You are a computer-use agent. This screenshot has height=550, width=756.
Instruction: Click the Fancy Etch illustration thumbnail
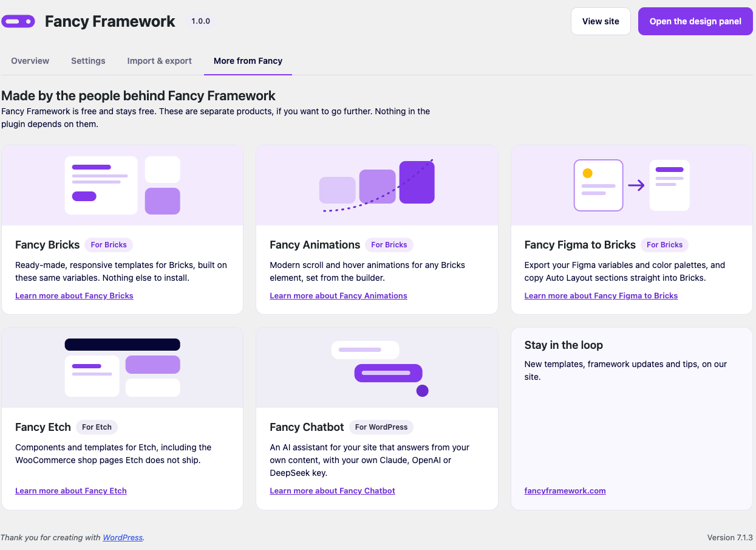point(123,368)
